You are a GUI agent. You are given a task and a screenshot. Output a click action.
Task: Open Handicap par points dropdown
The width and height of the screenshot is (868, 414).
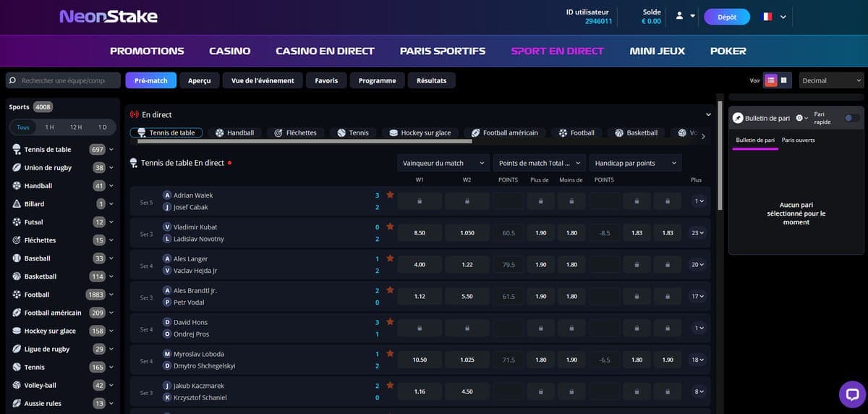[635, 163]
